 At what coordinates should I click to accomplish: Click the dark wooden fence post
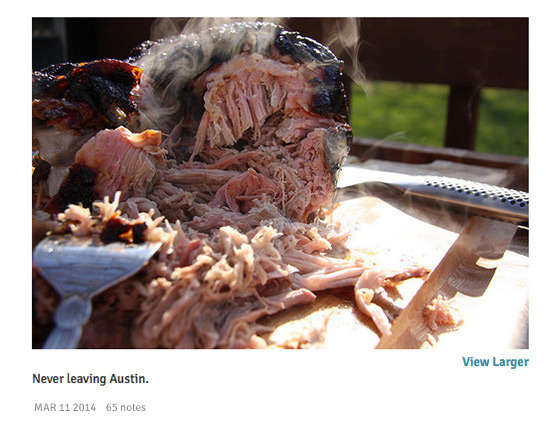(x=463, y=116)
